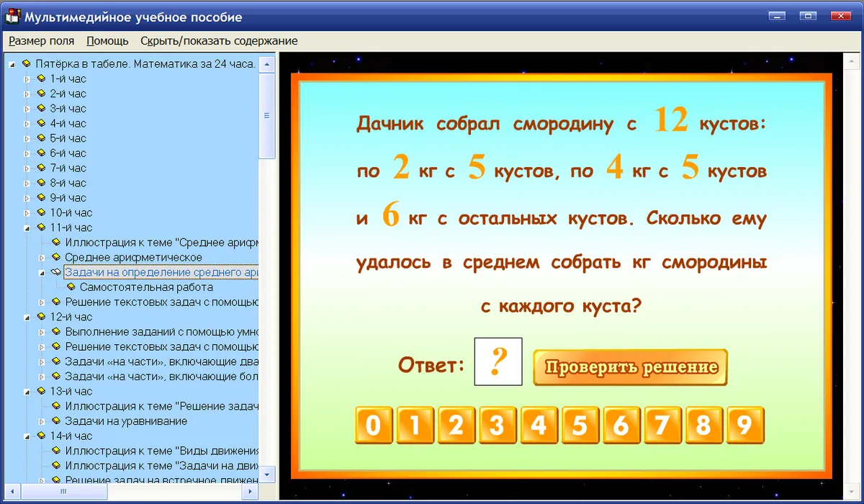Viewport: 864px width, 504px height.
Task: Expand the 2-й час tree node
Action: point(27,94)
